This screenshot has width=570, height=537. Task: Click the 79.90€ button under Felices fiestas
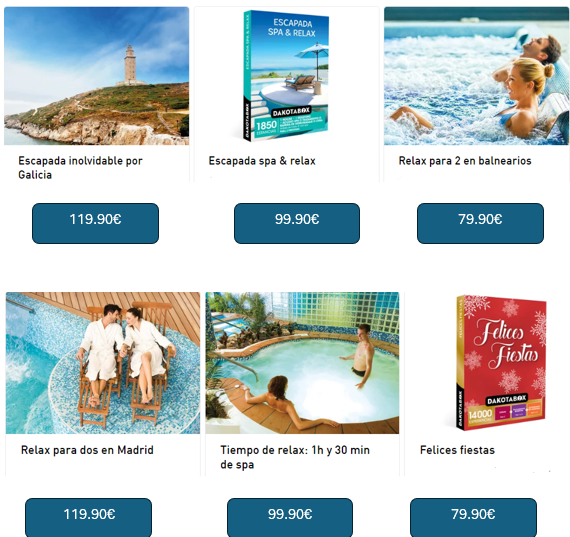point(473,517)
